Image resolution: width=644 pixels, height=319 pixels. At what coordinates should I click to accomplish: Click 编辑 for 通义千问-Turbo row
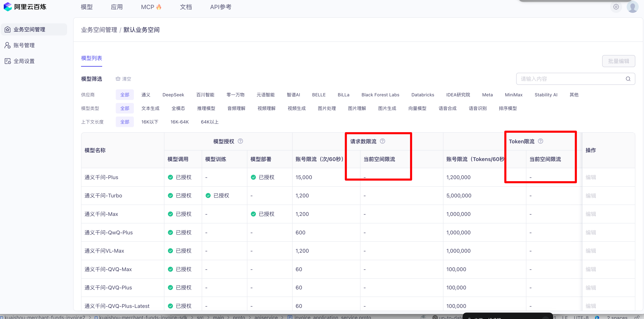coord(590,196)
